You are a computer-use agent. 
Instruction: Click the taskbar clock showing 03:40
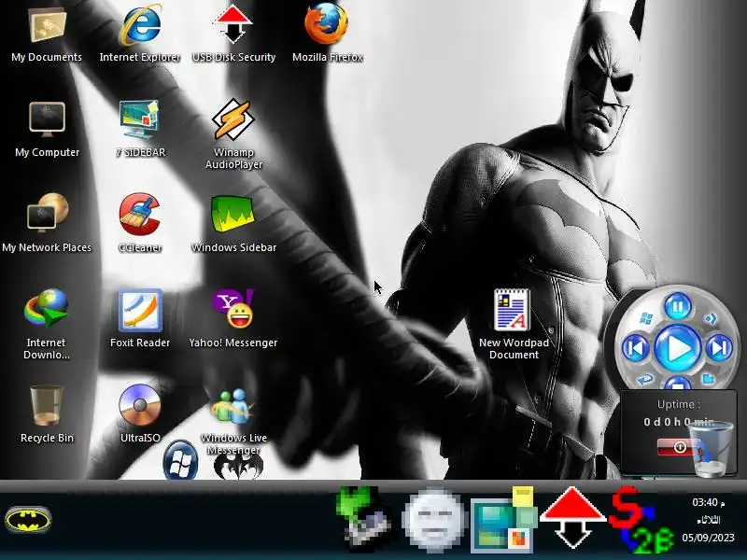click(709, 502)
